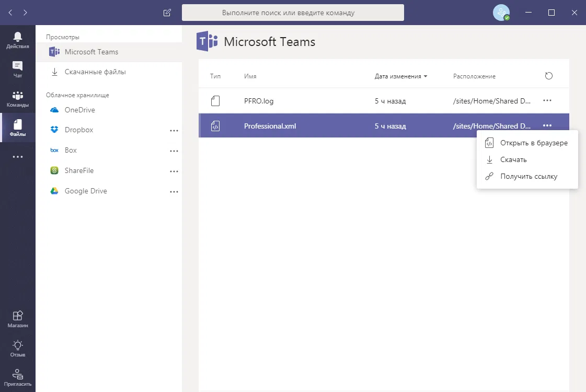Screen dimensions: 586x392
Task: Open more options for Professional.xml row
Action: 547,125
